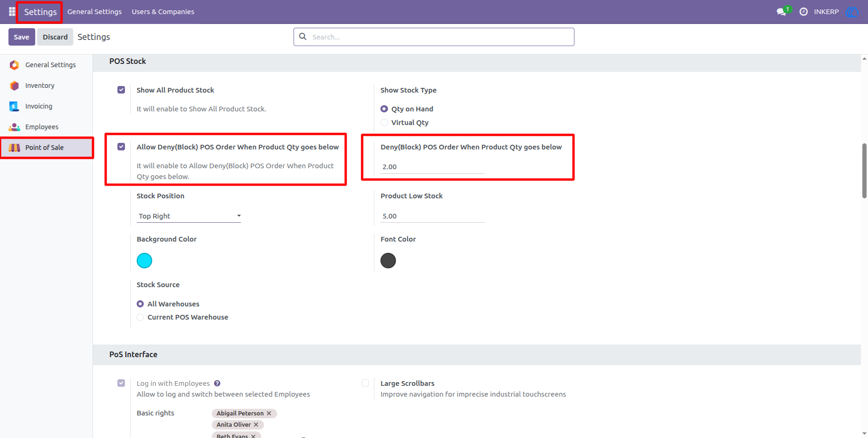Click the Point of Sale sidebar icon
The height and width of the screenshot is (438, 868).
click(x=15, y=148)
